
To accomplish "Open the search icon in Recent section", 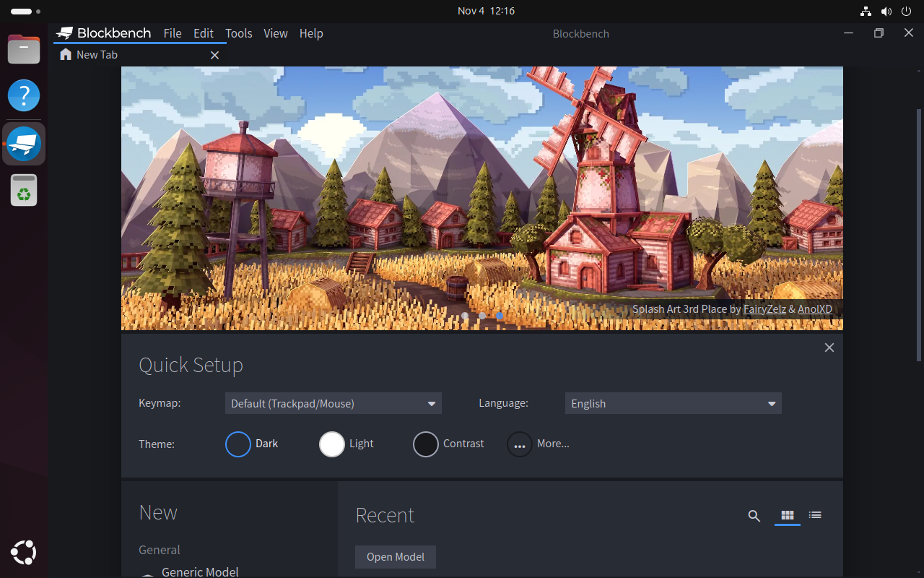I will click(754, 516).
